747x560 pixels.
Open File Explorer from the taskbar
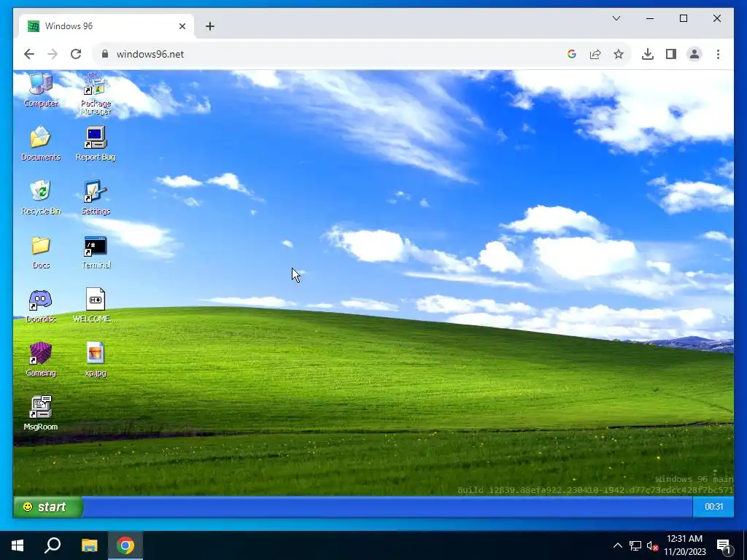(x=89, y=545)
